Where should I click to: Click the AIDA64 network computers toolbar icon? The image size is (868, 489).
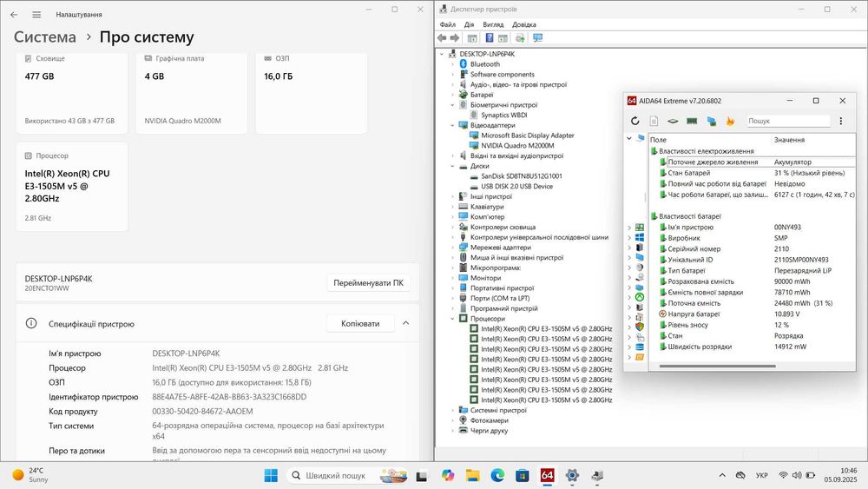(x=712, y=121)
